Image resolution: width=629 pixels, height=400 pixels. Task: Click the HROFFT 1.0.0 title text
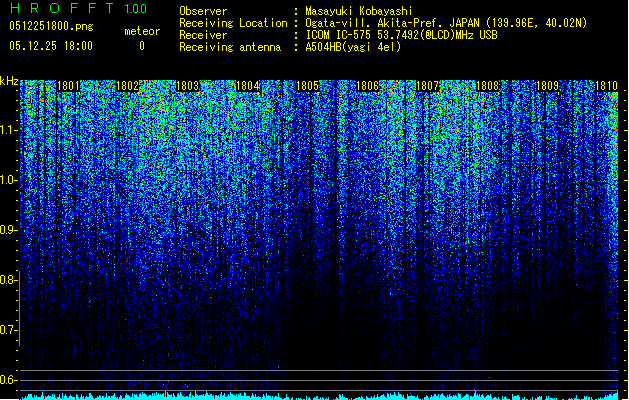click(x=79, y=8)
